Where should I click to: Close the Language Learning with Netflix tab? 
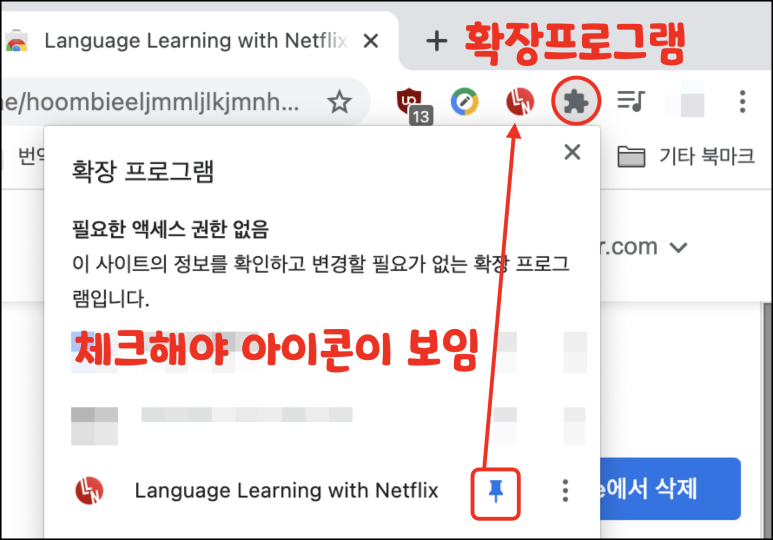click(371, 41)
